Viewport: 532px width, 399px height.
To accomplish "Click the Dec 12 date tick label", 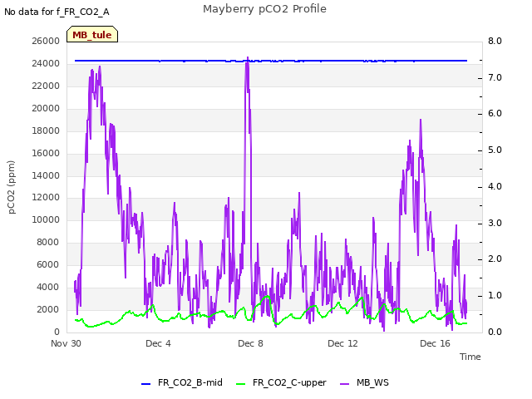I will click(x=342, y=343).
